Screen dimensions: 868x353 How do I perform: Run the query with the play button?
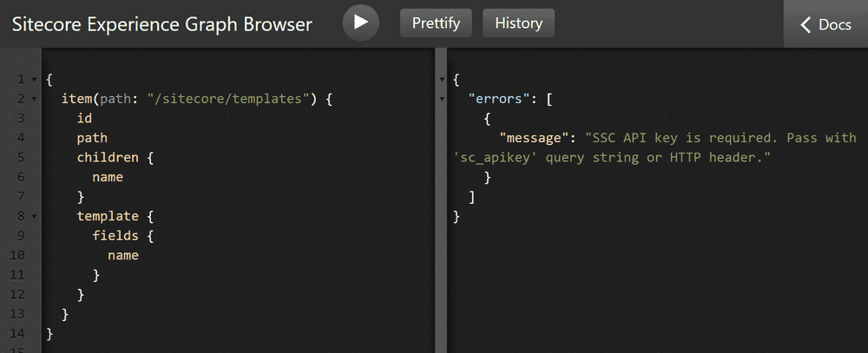[x=361, y=23]
